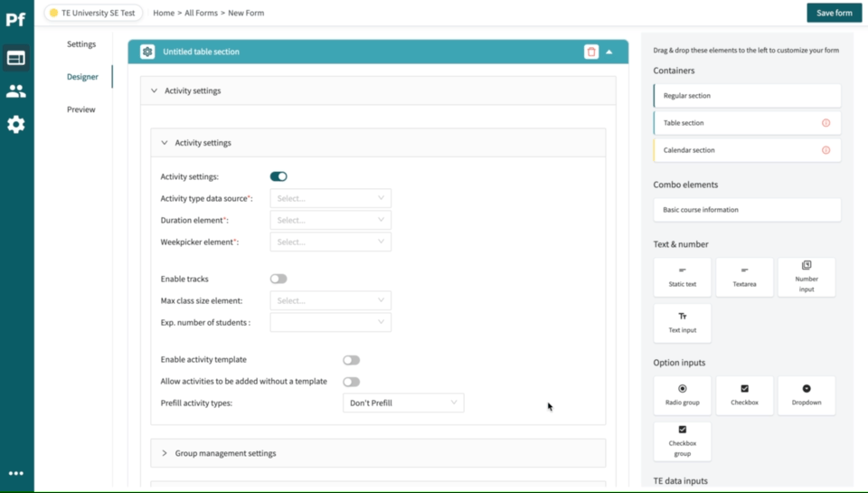
Task: Click the Combo elements heading
Action: (x=685, y=185)
